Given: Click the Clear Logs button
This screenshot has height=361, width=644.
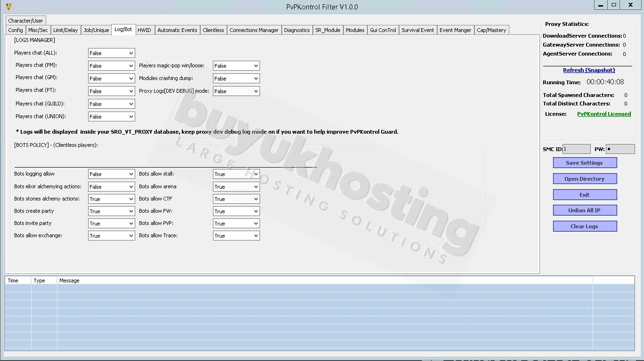Looking at the screenshot, I should pyautogui.click(x=585, y=226).
